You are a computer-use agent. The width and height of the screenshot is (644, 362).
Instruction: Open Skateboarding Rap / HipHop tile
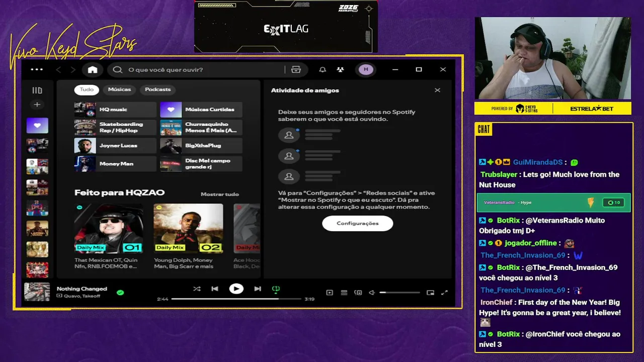coord(115,128)
